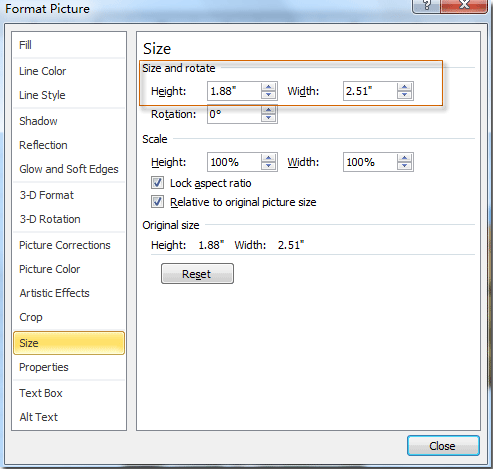
Task: Reset the picture size
Action: point(197,274)
